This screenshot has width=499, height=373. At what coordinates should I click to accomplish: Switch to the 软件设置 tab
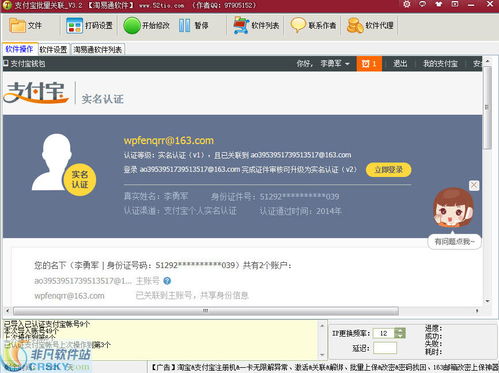pos(53,50)
